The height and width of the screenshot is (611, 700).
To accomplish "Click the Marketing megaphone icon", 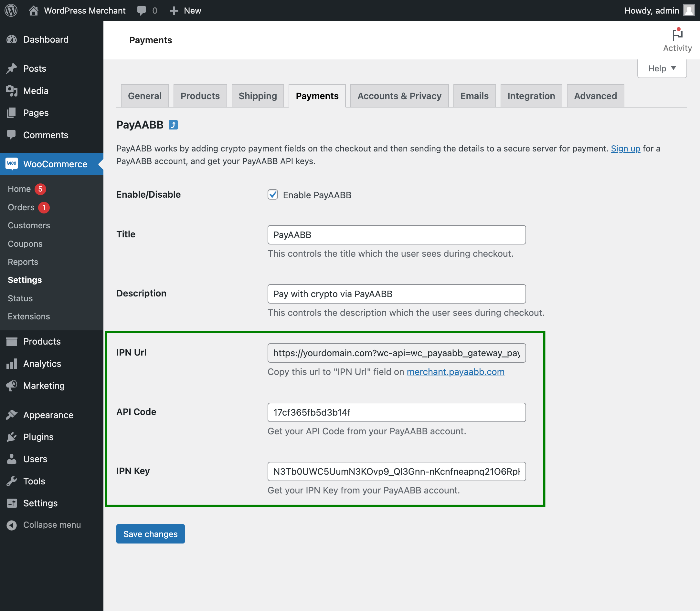I will pyautogui.click(x=12, y=386).
